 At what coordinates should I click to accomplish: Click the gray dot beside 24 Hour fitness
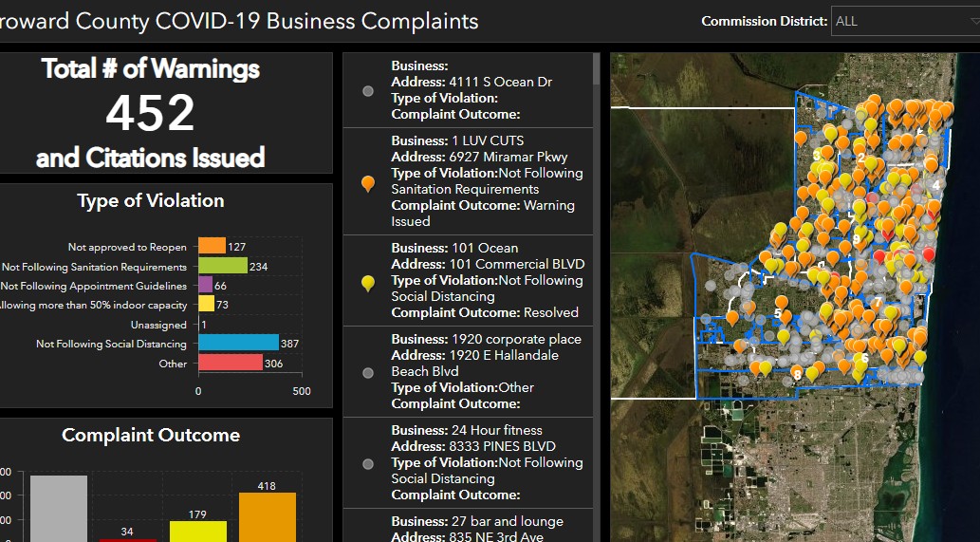[x=368, y=464]
